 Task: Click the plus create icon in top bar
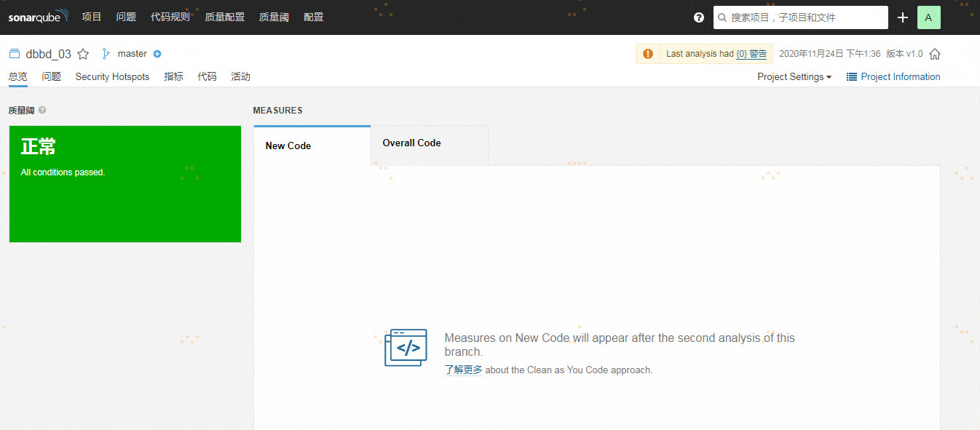click(903, 17)
